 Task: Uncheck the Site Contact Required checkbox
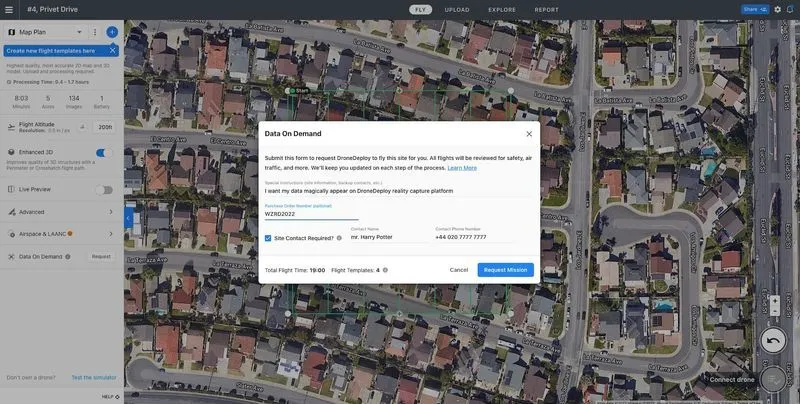coord(268,238)
